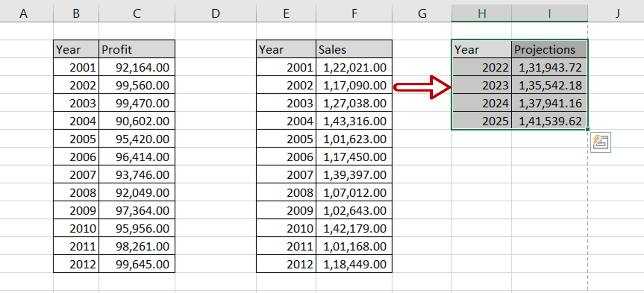The image size is (644, 293).
Task: Select column G header
Action: point(422,14)
